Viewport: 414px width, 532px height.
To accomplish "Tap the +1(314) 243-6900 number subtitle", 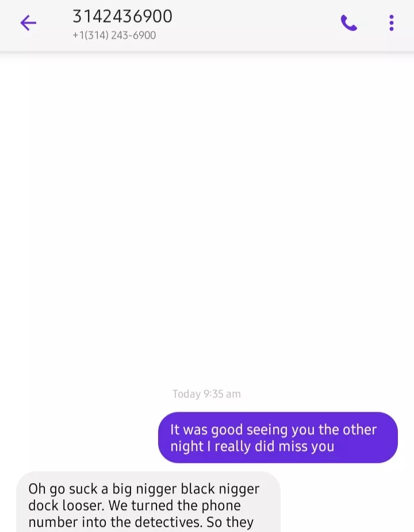I will (114, 35).
